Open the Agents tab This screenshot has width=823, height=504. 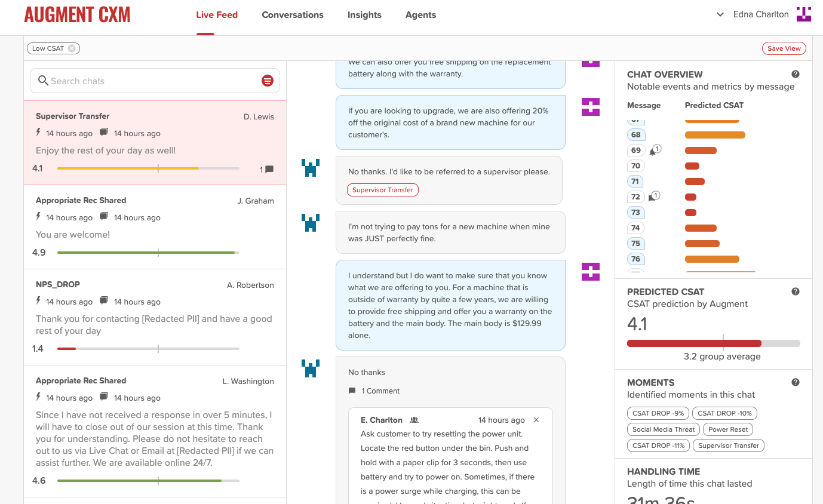coord(420,15)
